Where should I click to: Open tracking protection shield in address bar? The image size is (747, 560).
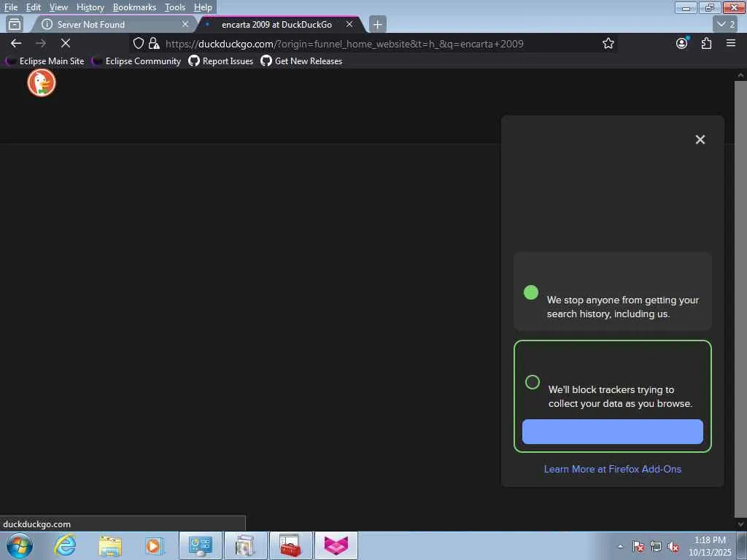[138, 43]
